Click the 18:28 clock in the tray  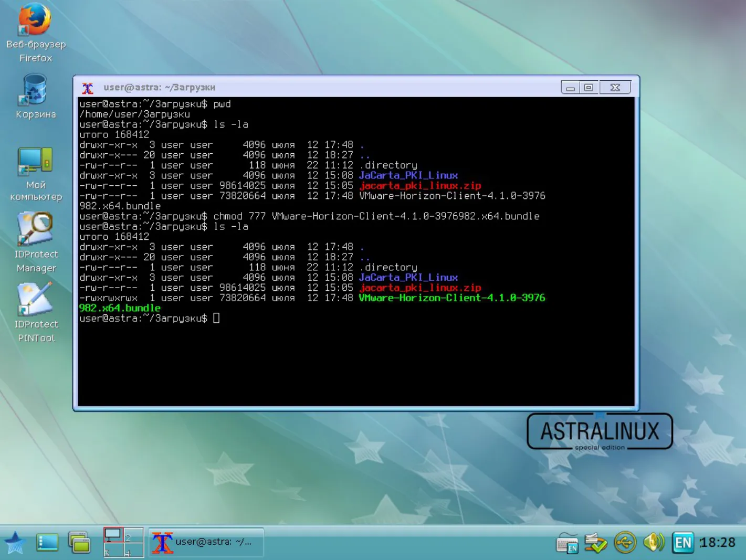[x=718, y=543]
